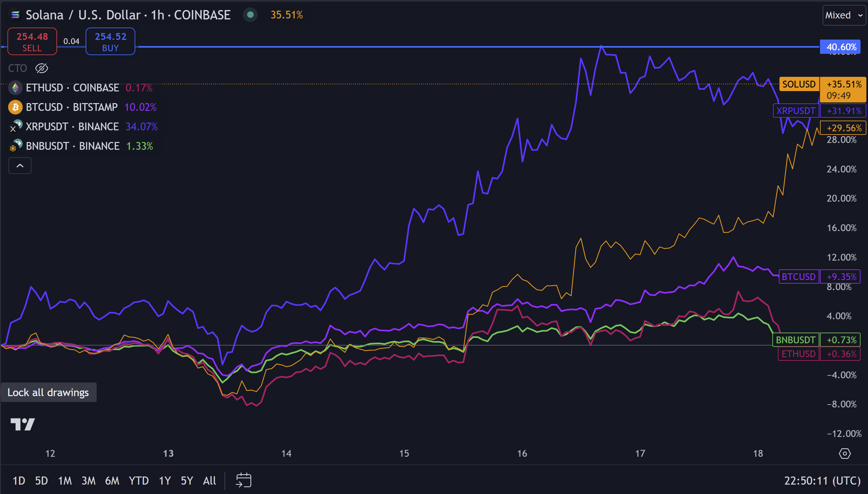Click the Solana / U.S. Dollar title

pos(83,15)
